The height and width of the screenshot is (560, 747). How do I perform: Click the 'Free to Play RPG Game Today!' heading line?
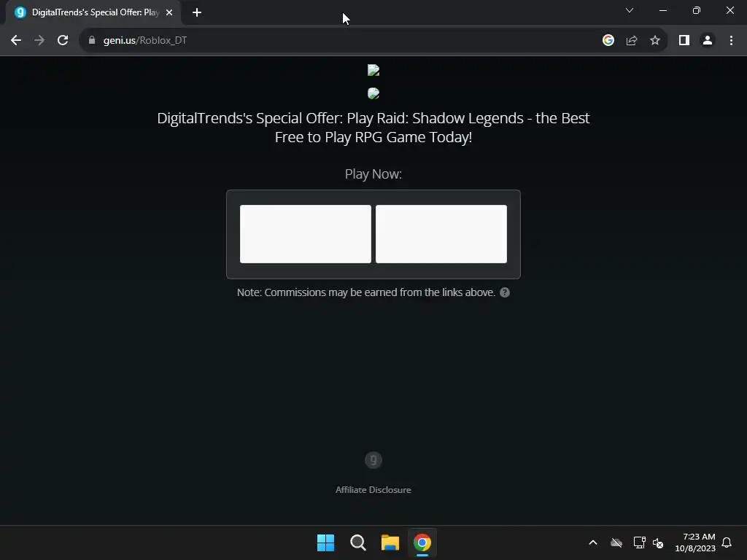tap(373, 137)
